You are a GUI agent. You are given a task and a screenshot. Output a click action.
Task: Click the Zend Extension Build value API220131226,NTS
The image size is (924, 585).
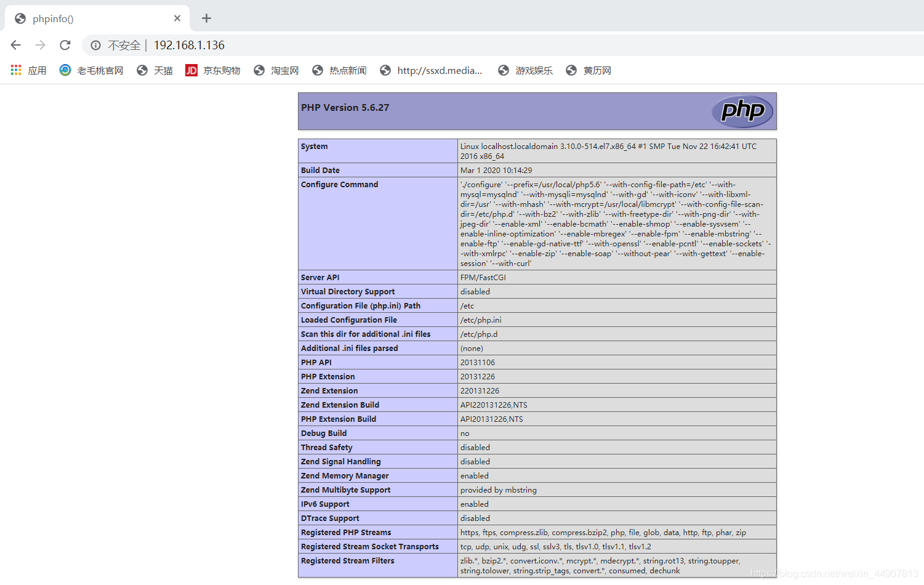pos(494,405)
